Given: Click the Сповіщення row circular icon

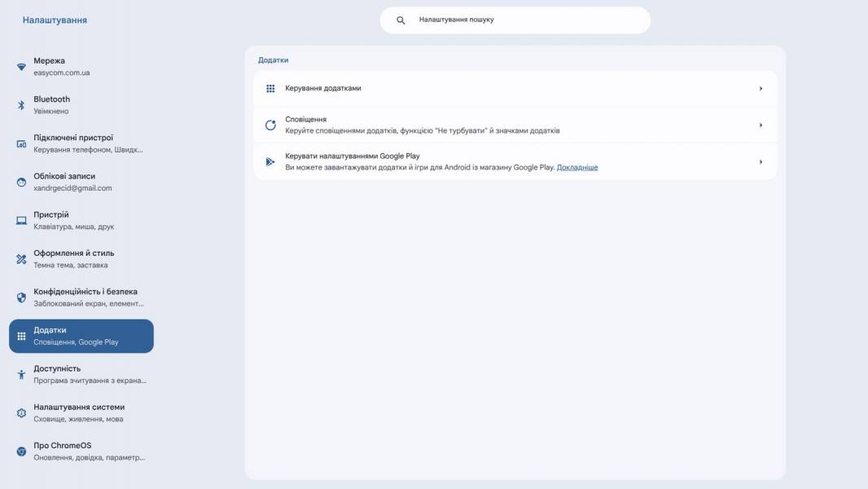Looking at the screenshot, I should pyautogui.click(x=270, y=126).
